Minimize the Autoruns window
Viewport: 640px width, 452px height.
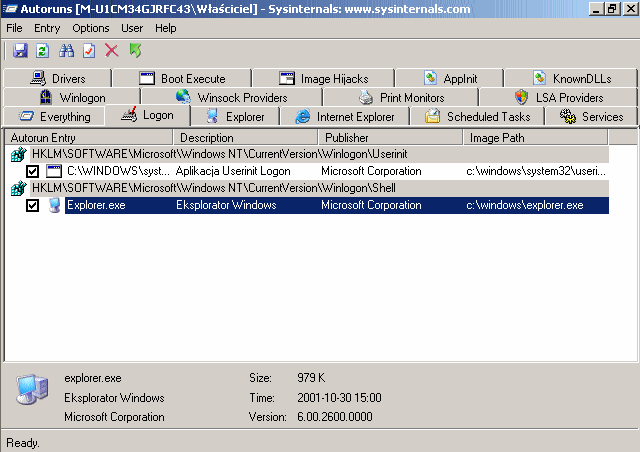coord(596,9)
